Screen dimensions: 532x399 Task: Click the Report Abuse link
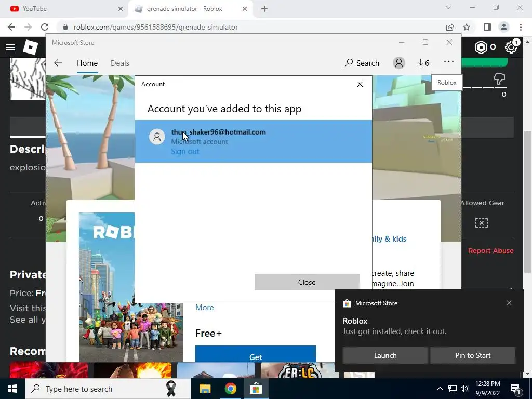point(490,251)
